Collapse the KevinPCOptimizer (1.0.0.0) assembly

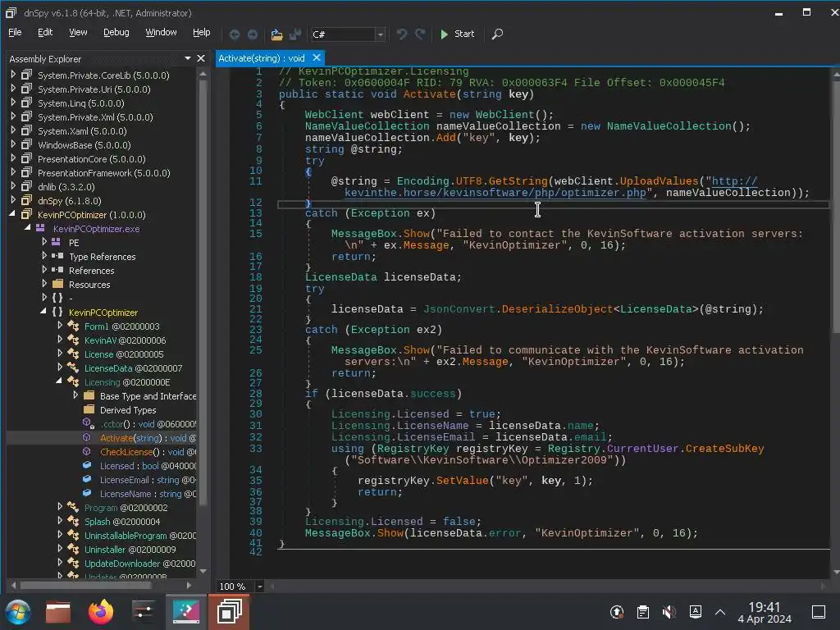[x=12, y=214]
